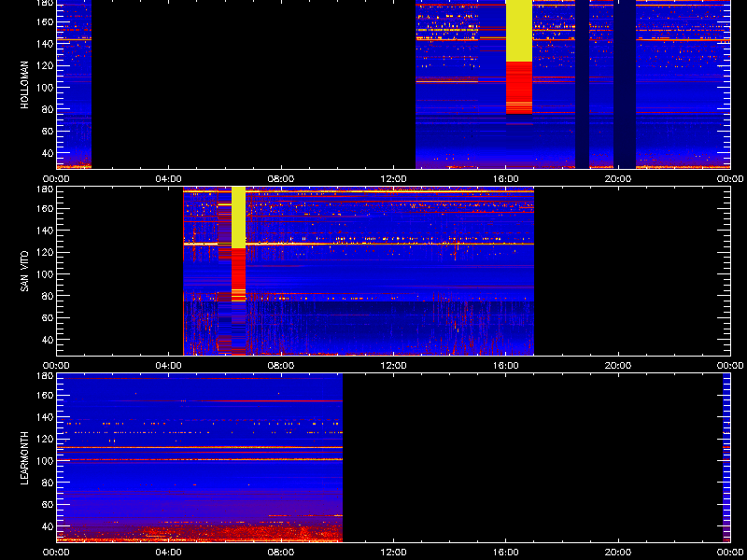The height and width of the screenshot is (560, 747).
Task: Click the red saturated block in Holloman spectrogram
Action: (x=519, y=88)
